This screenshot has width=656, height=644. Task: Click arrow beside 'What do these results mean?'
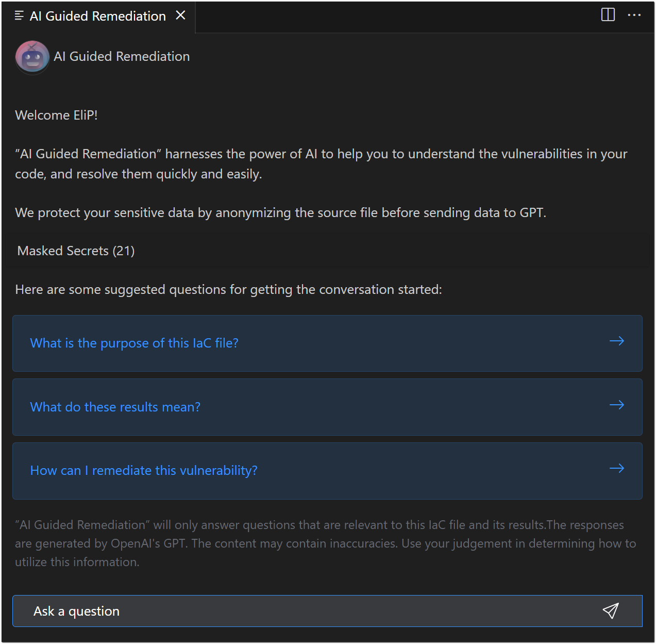coord(617,405)
